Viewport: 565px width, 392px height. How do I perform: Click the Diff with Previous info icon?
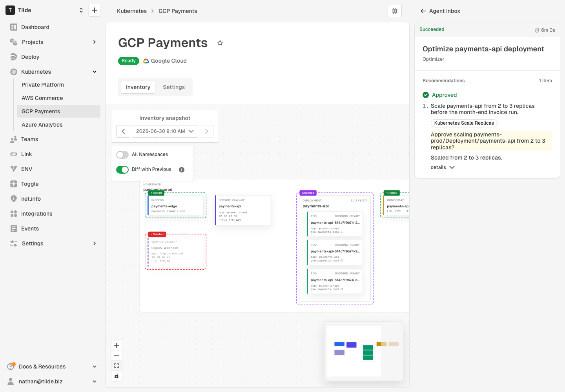(182, 170)
